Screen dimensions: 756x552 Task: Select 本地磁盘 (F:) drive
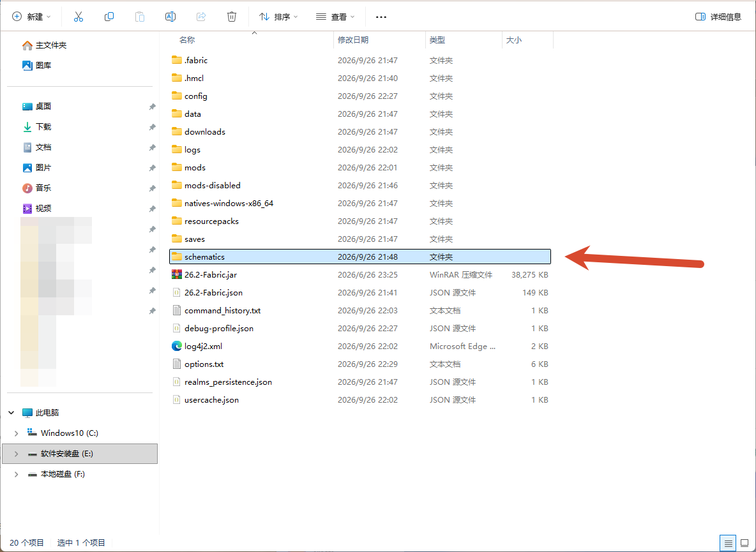[56, 474]
